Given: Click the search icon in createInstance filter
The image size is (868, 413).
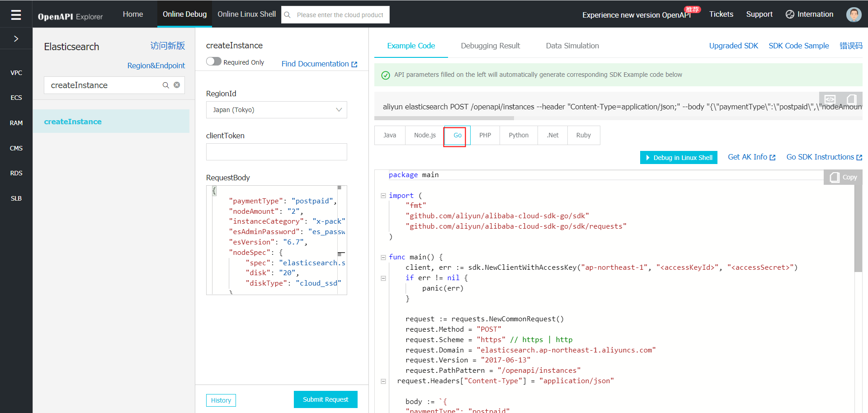Looking at the screenshot, I should click(x=166, y=85).
